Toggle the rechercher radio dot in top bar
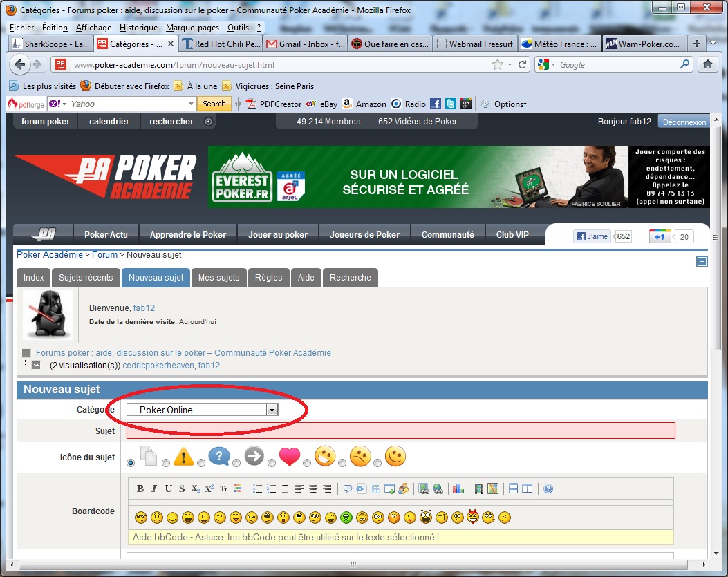This screenshot has height=577, width=728. [209, 122]
